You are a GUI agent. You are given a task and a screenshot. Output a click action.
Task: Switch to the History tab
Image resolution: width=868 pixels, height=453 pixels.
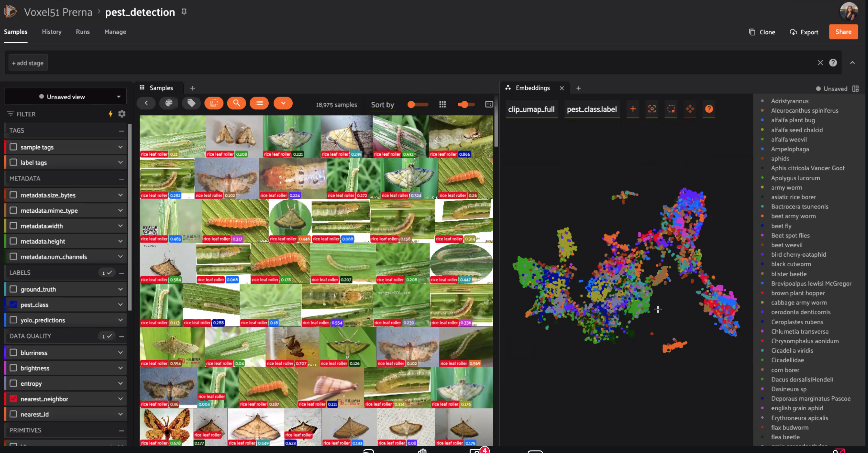click(x=52, y=32)
